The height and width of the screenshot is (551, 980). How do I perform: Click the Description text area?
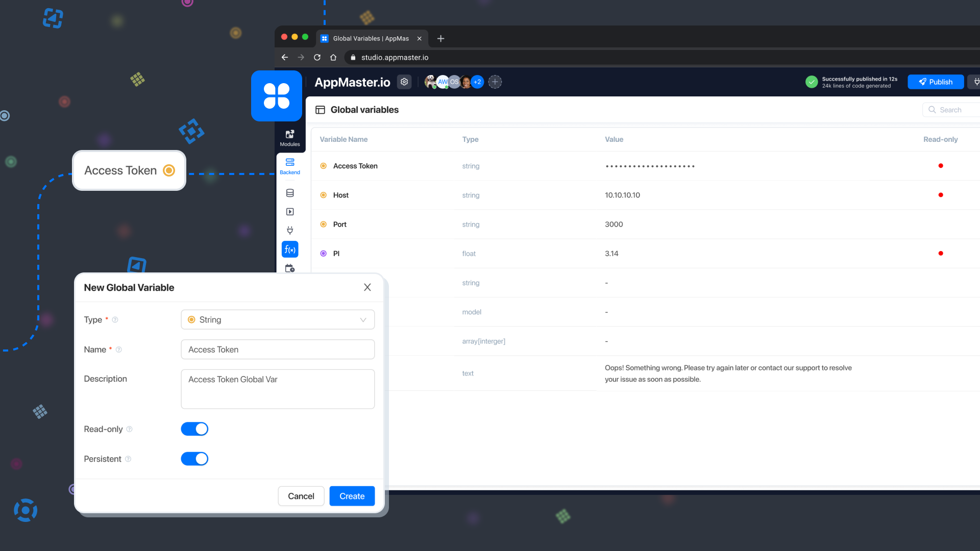(278, 389)
